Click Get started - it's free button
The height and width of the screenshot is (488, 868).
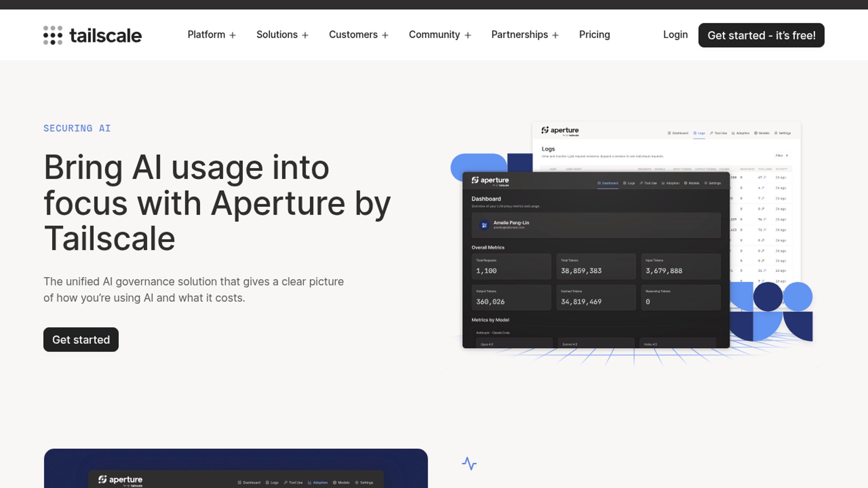[x=761, y=35]
